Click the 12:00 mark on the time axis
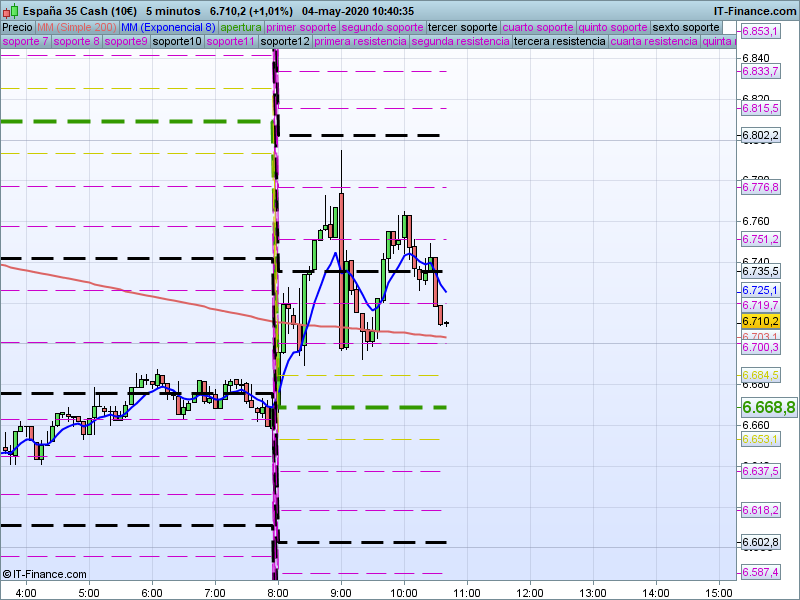The height and width of the screenshot is (600, 800). click(530, 591)
